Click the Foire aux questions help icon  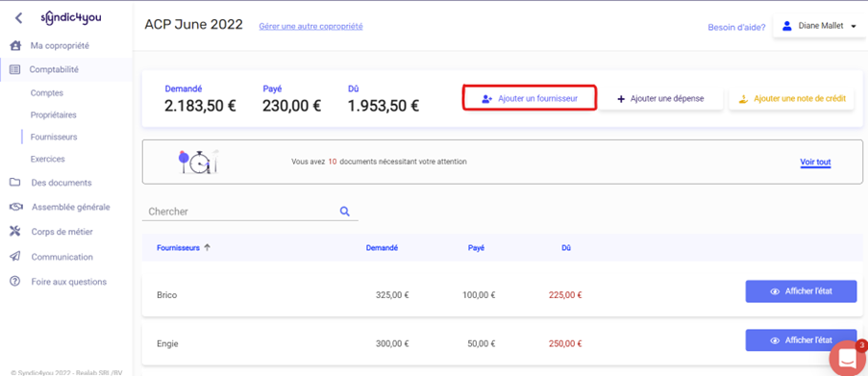pyautogui.click(x=15, y=282)
